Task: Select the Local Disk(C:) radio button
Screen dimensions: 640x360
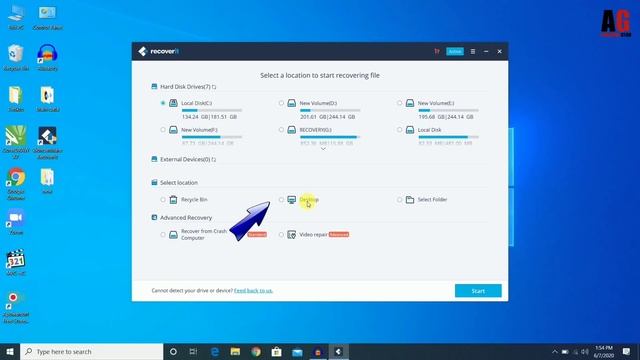Action: pos(163,103)
